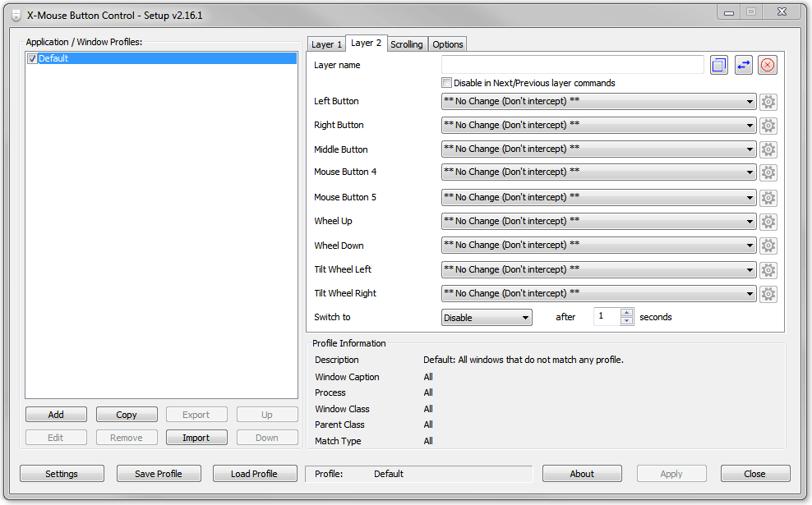Screen dimensions: 812x505
Task: Open the Wheel Down action dropdown
Action: click(x=598, y=245)
